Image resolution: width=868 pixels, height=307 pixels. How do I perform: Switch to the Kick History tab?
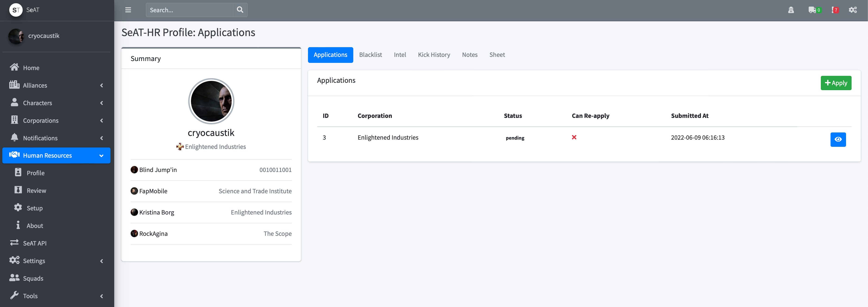[434, 55]
